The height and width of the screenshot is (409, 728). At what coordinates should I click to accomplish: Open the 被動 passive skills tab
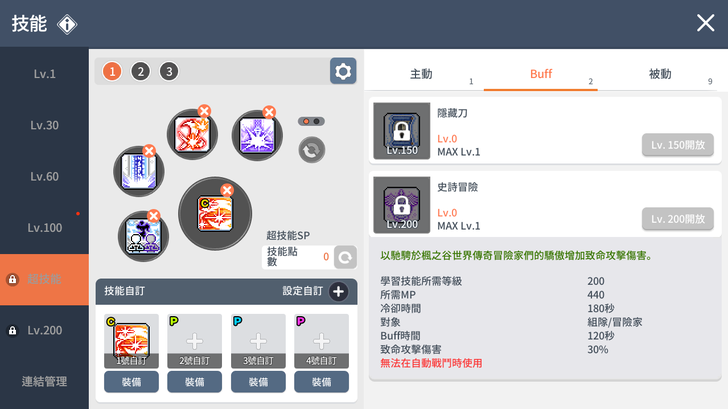[660, 74]
